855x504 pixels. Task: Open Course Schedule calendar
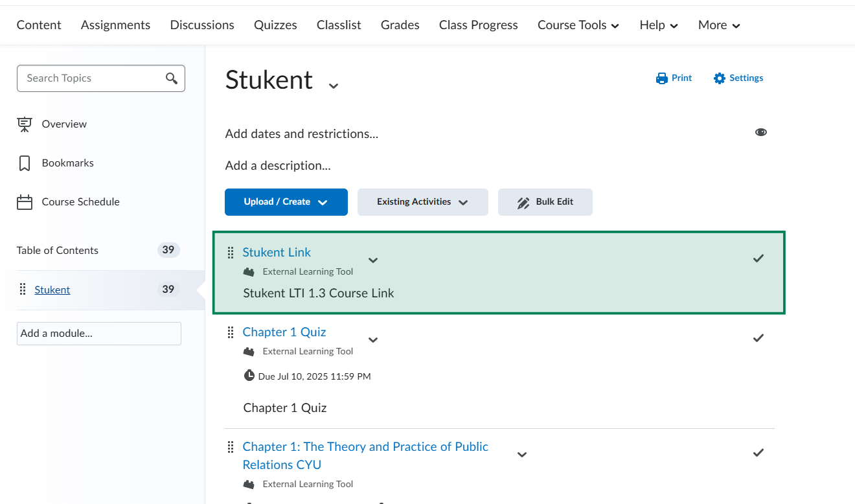tap(80, 201)
